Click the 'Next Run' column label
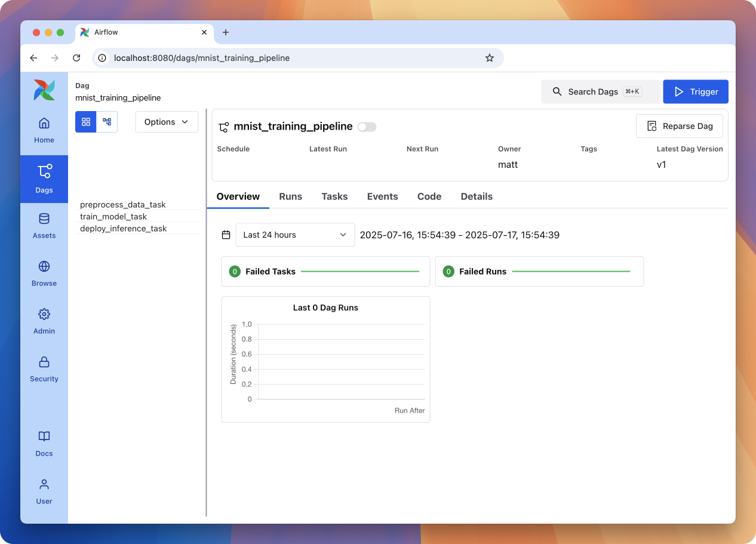756x544 pixels. (x=423, y=149)
